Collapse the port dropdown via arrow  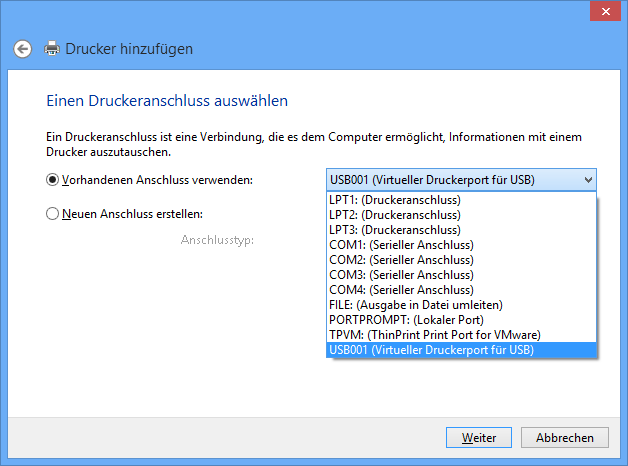(x=588, y=180)
